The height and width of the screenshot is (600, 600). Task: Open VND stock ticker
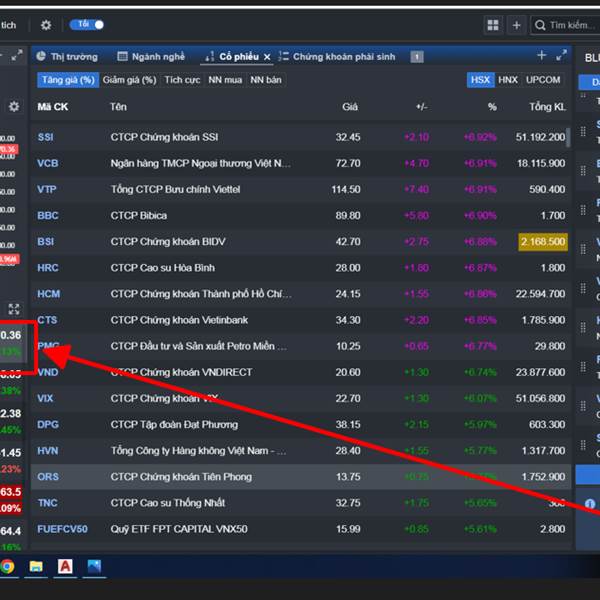pos(48,372)
